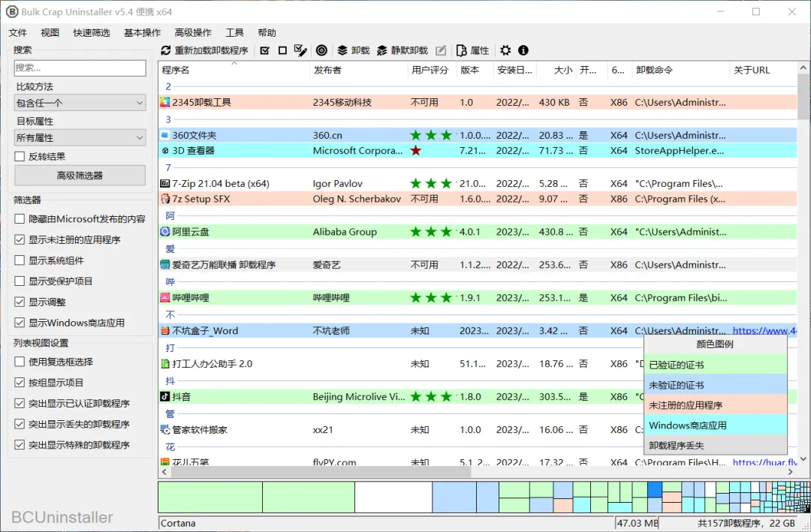Sort by the 程序名 column header
Screen dimensions: 811x532
[234, 70]
